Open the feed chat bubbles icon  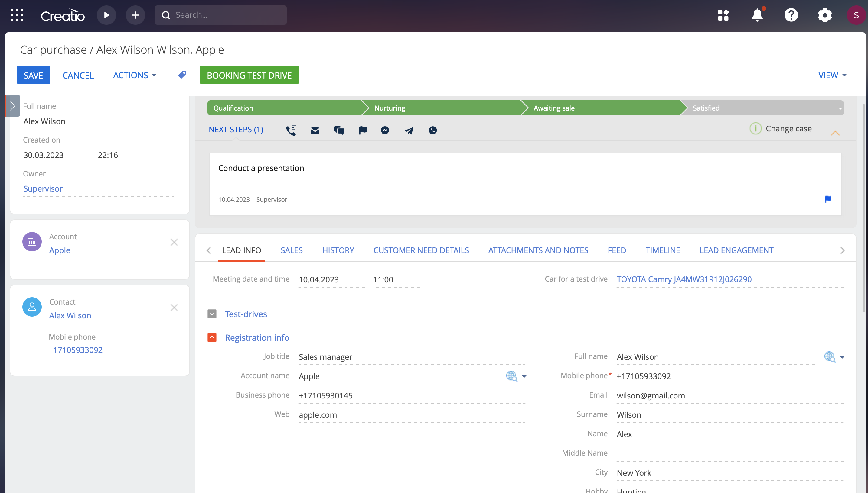(x=339, y=130)
